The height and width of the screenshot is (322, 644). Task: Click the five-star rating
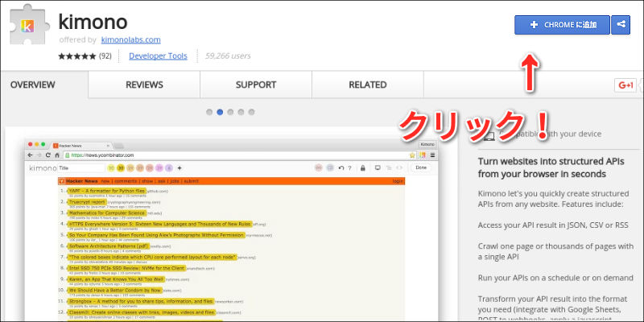[x=76, y=56]
